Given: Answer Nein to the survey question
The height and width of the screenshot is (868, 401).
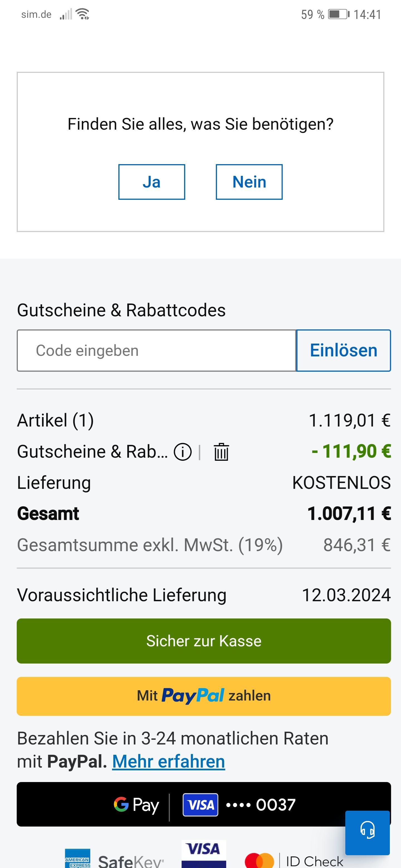Looking at the screenshot, I should 249,182.
